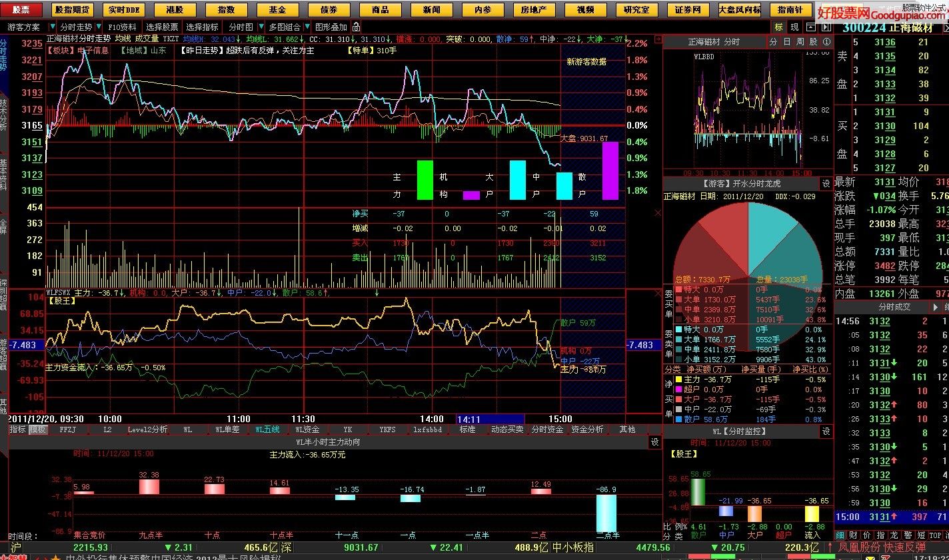Click the 现 icon in the top right
The width and height of the screenshot is (949, 560).
tap(794, 27)
